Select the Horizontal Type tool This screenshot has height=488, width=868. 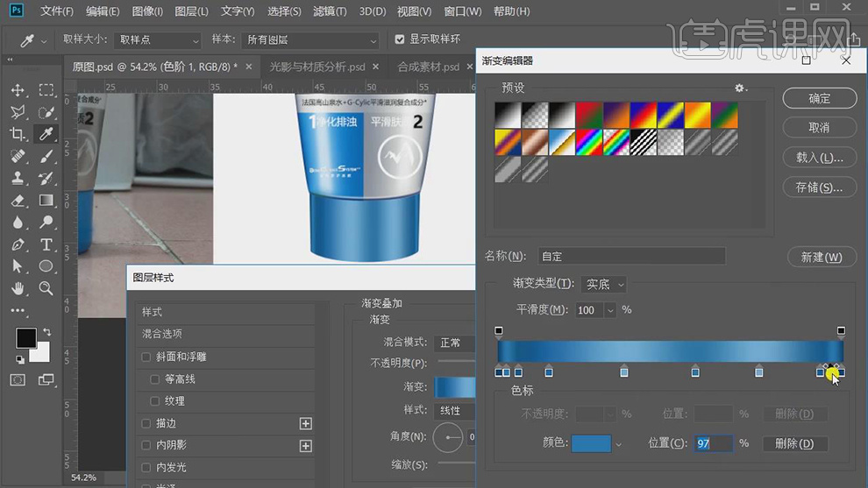click(x=46, y=244)
